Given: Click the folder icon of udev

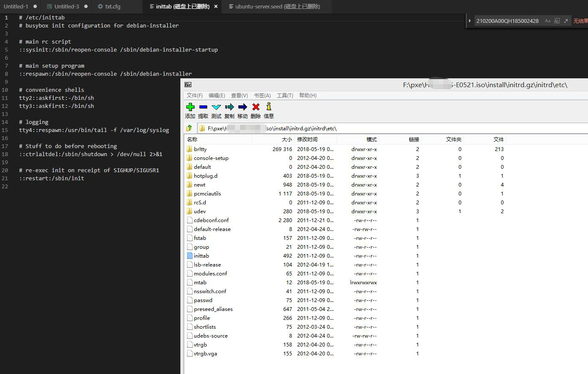Looking at the screenshot, I should coord(190,211).
